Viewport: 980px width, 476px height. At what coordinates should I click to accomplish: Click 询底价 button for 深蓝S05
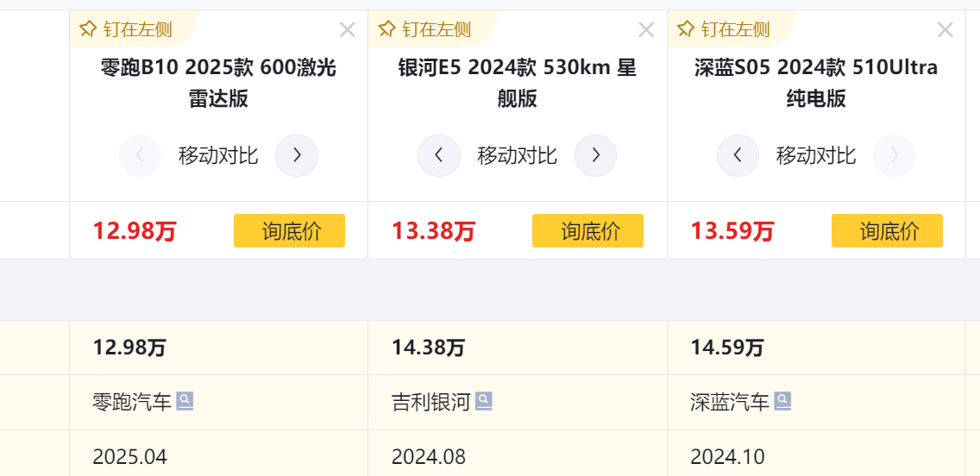[x=887, y=231]
